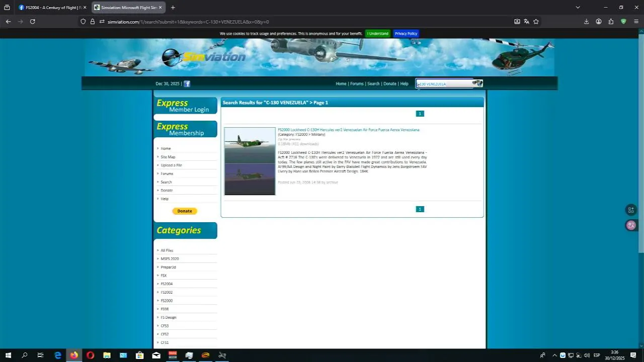Click the search go icon beside the keyword box
The height and width of the screenshot is (362, 644).
click(x=477, y=83)
